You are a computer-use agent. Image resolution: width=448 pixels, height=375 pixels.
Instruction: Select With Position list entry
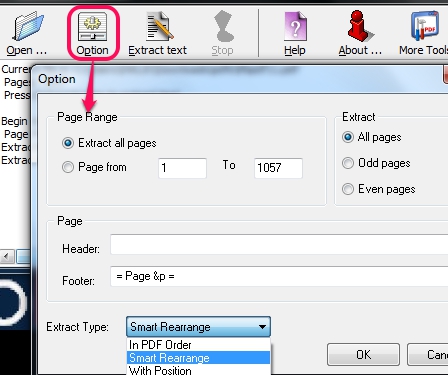pos(198,370)
